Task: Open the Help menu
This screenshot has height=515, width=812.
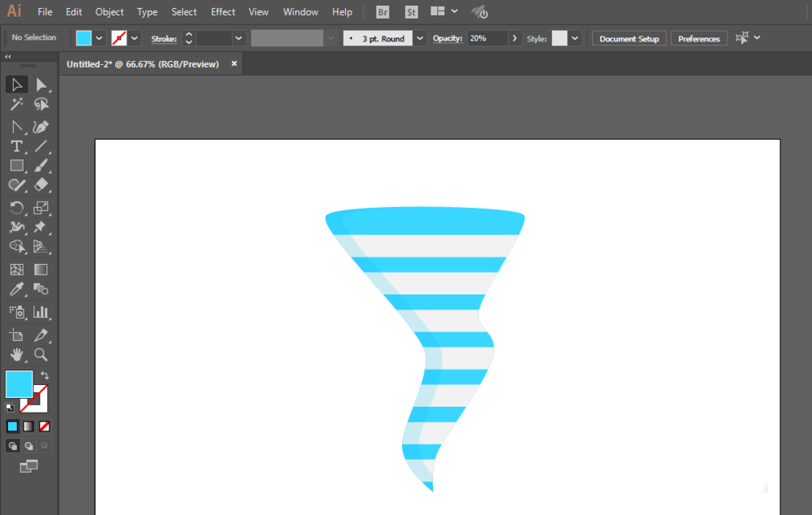Action: 342,12
